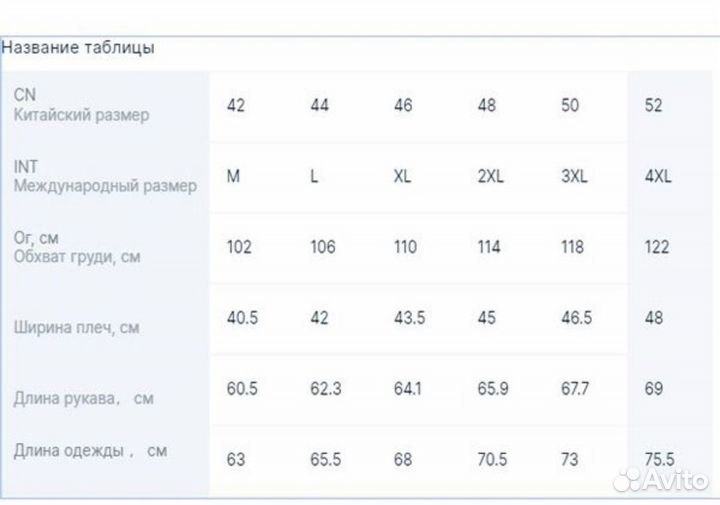
Task: Click Chinese size 52 cell
Action: coord(653,105)
